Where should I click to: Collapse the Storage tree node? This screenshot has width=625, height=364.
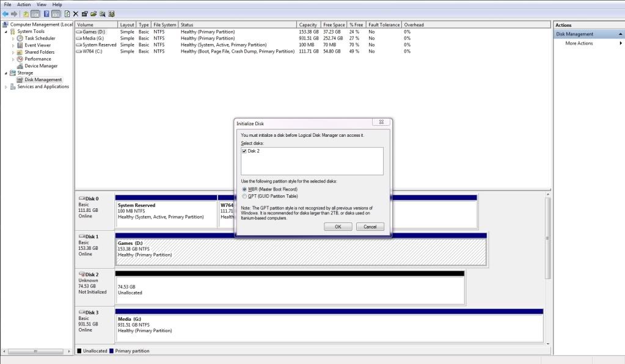(6, 73)
